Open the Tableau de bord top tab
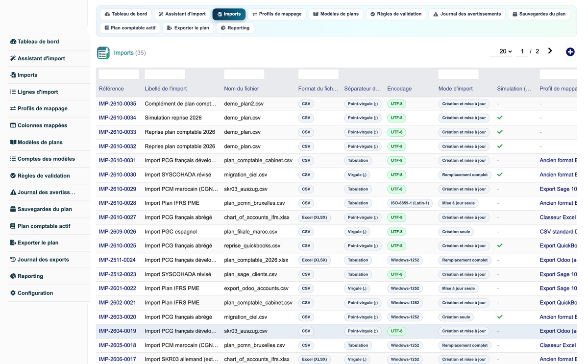Viewport: 588px width, 364px height. (126, 14)
